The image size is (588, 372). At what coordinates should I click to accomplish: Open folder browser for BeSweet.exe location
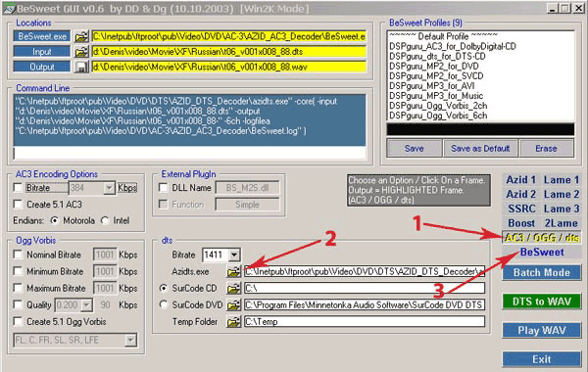click(x=81, y=37)
